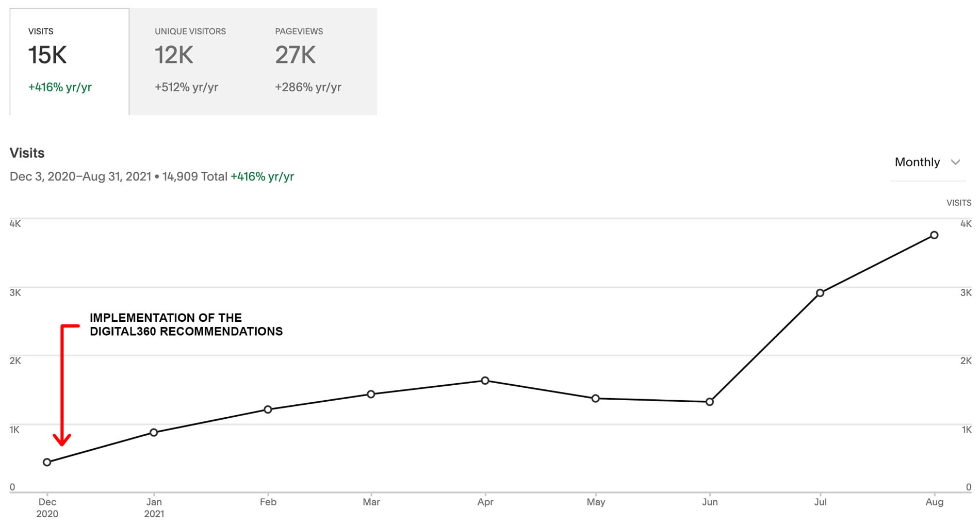Click the December 2020 data point

(x=47, y=462)
